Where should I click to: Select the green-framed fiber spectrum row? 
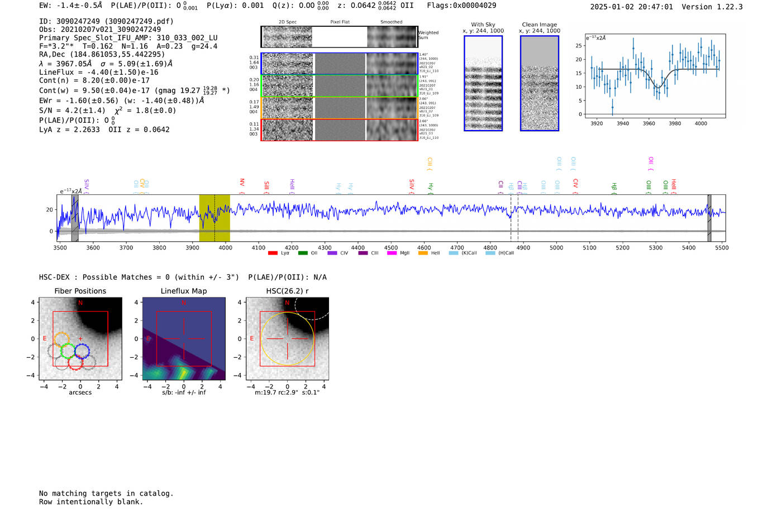point(339,86)
